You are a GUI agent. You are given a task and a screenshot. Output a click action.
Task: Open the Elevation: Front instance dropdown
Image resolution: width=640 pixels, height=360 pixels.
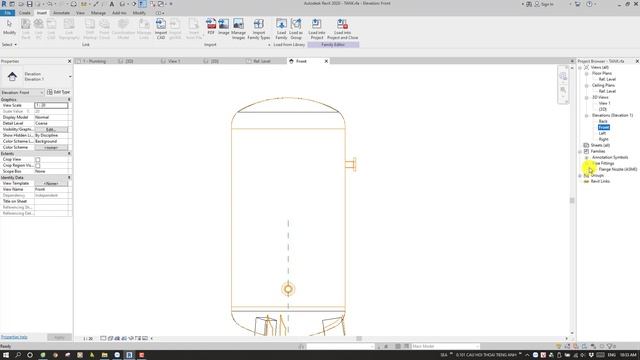[x=22, y=92]
